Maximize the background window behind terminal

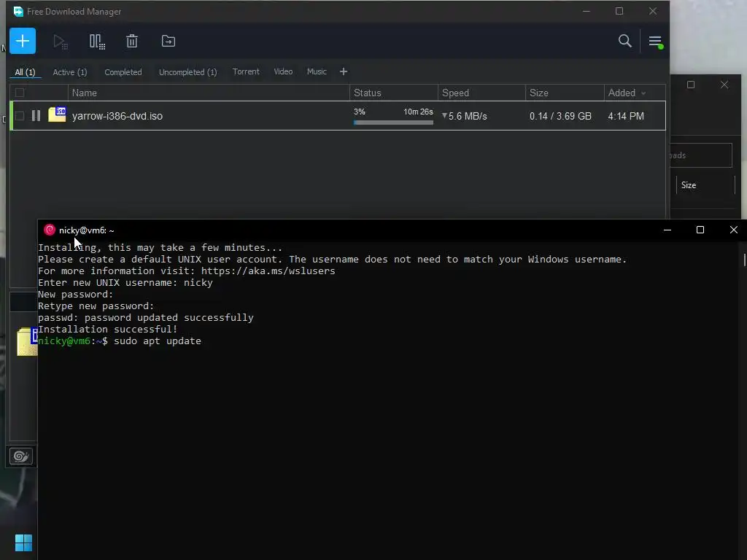pyautogui.click(x=691, y=85)
